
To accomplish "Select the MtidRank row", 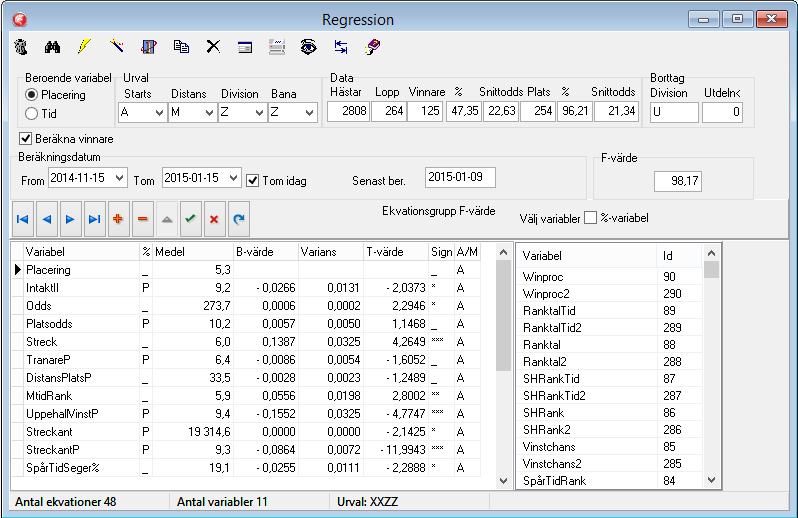I will 246,396.
